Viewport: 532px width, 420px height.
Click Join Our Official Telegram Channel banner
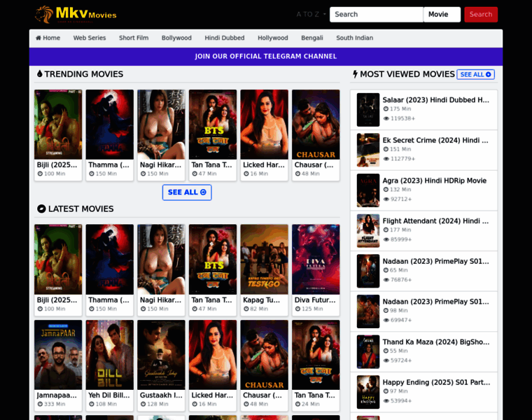[x=266, y=56]
